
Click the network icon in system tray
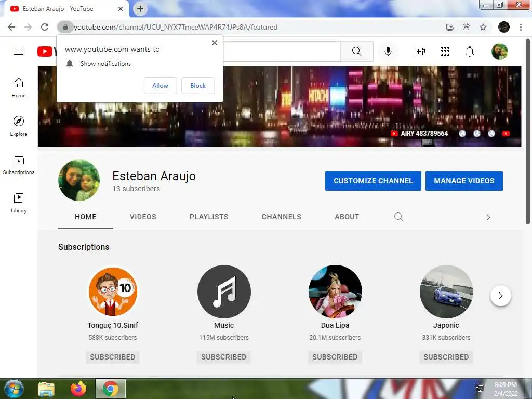(480, 389)
